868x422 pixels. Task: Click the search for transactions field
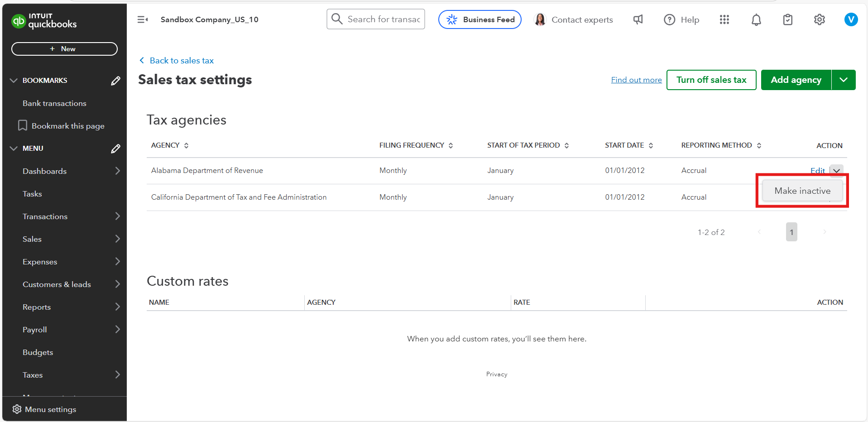[x=376, y=19]
